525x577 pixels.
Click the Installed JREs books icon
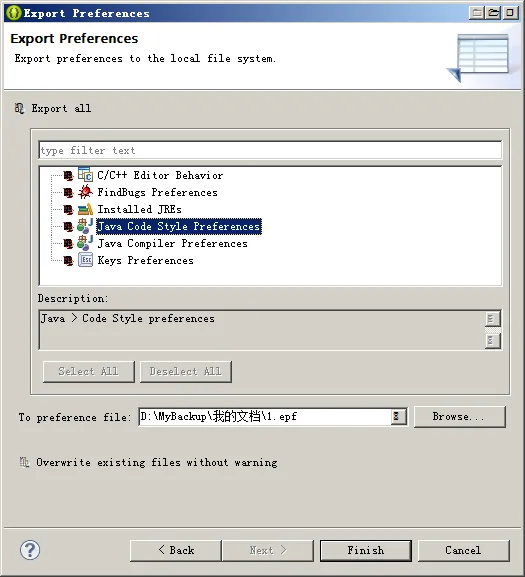(85, 209)
